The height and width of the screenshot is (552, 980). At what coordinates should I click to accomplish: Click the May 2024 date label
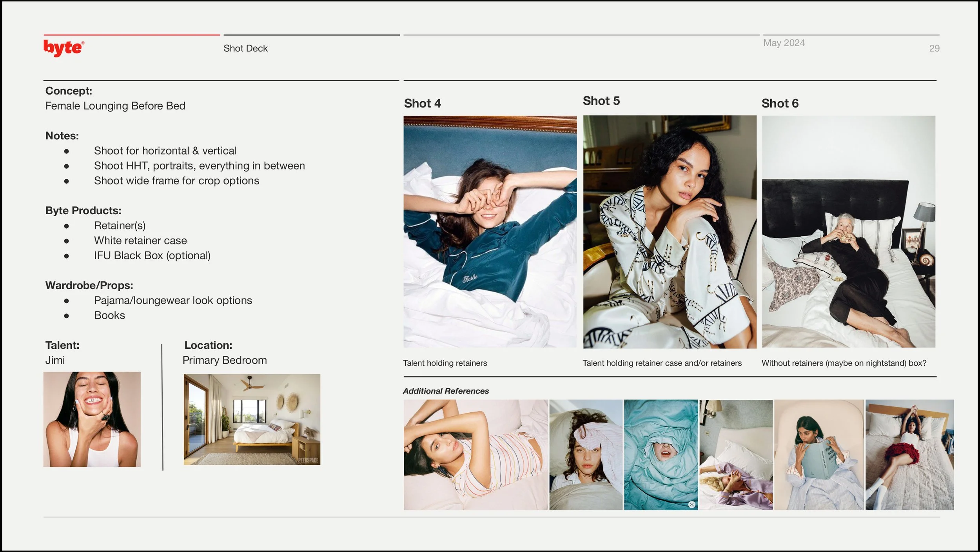pos(784,43)
